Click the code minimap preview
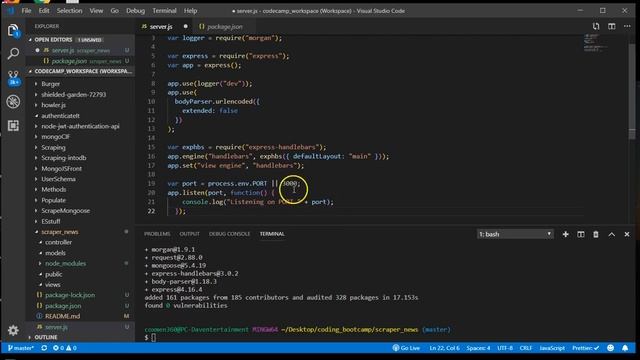 click(x=595, y=42)
